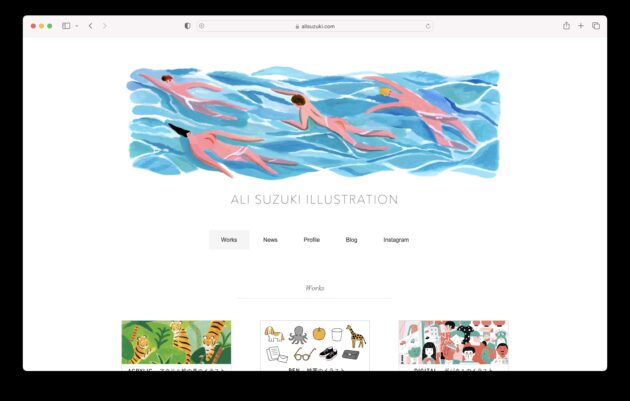Open the digital illustration thumbnail with people
The image size is (630, 401).
tap(453, 343)
